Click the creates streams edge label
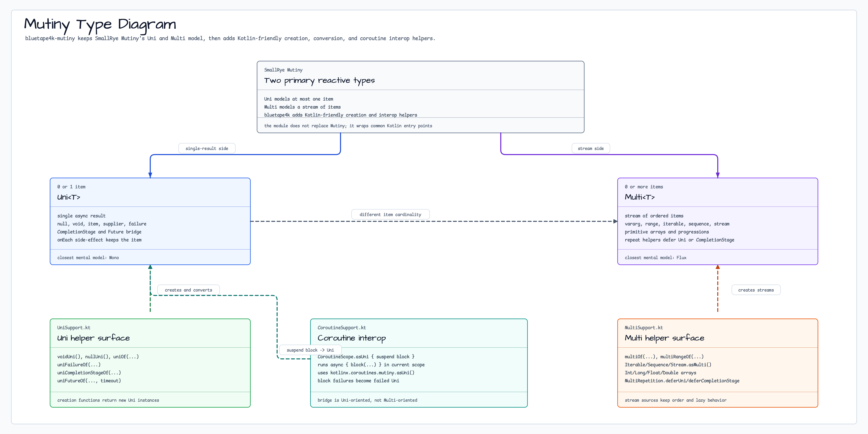The width and height of the screenshot is (868, 434). [x=756, y=290]
